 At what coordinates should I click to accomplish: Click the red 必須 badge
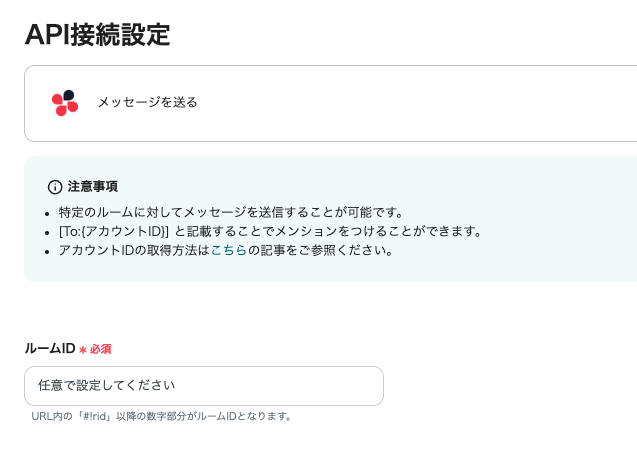(x=100, y=349)
